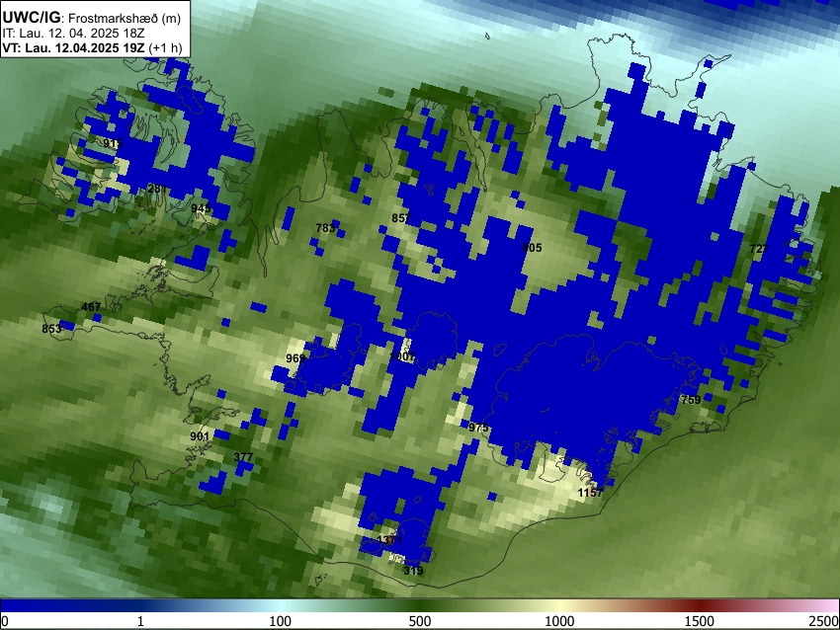840x630 pixels.
Task: Click the '1500' tick label on the color scale
Action: (x=700, y=621)
